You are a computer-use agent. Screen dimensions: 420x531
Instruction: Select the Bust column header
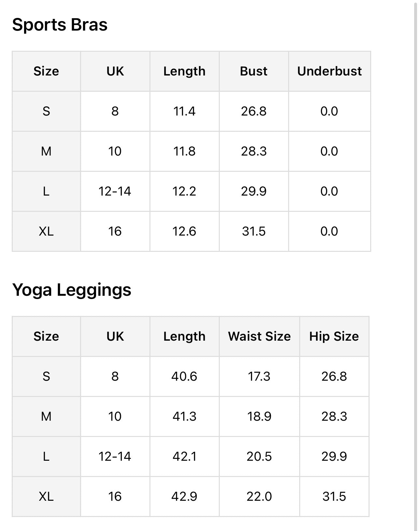click(x=254, y=71)
